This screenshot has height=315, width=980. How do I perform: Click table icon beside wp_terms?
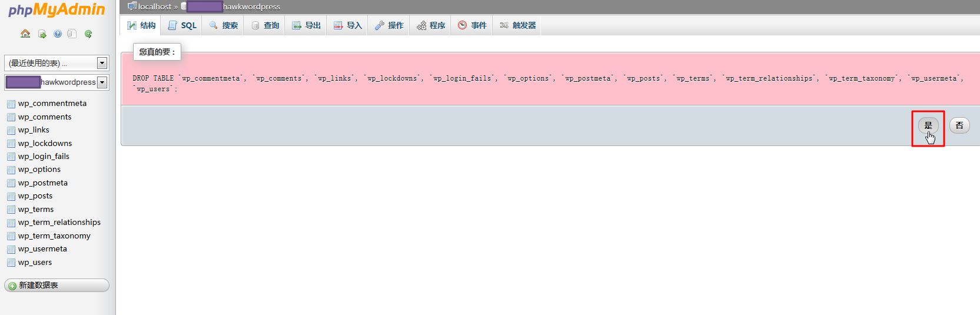tap(11, 210)
